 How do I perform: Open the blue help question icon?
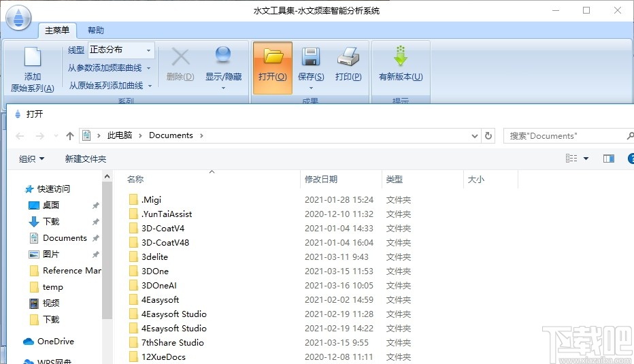[631, 159]
